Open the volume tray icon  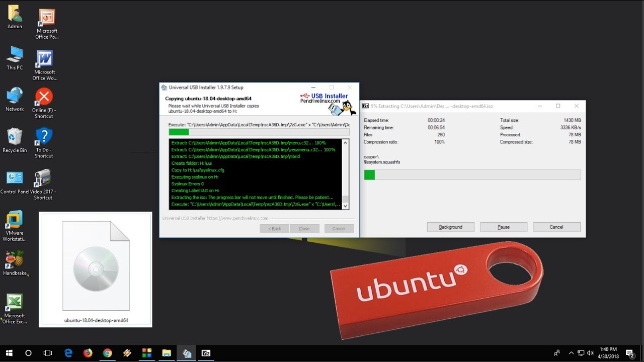pyautogui.click(x=590, y=353)
